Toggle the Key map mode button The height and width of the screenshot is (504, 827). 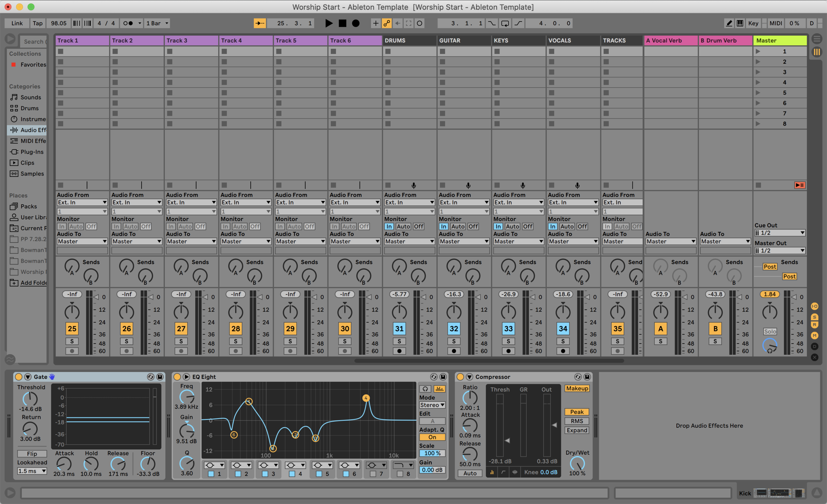[x=753, y=23]
